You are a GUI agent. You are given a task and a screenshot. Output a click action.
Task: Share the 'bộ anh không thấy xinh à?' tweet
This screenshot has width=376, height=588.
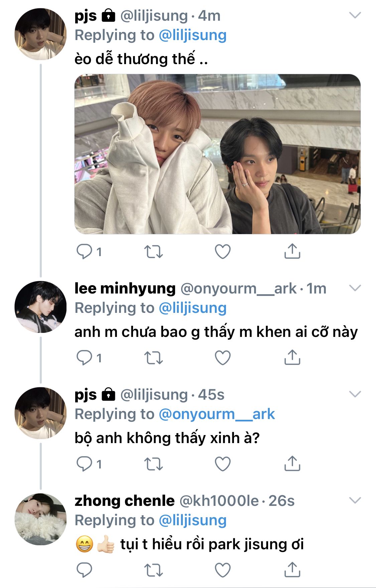pos(292,463)
